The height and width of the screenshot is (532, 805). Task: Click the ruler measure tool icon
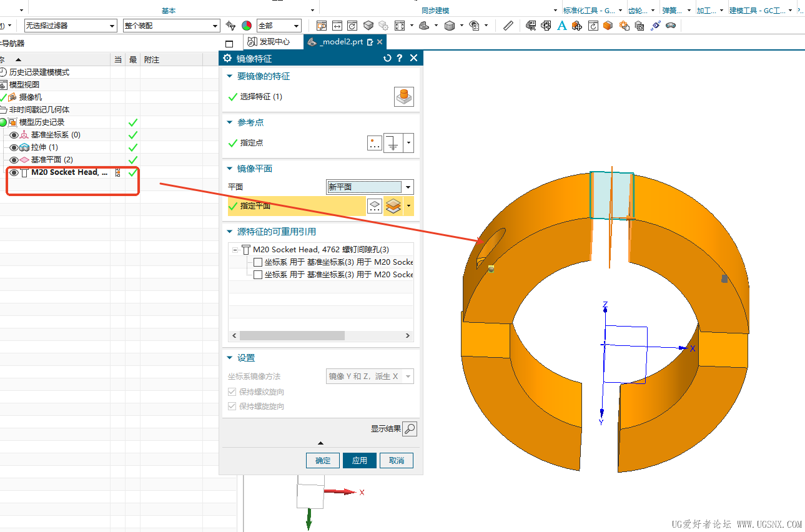pos(508,26)
